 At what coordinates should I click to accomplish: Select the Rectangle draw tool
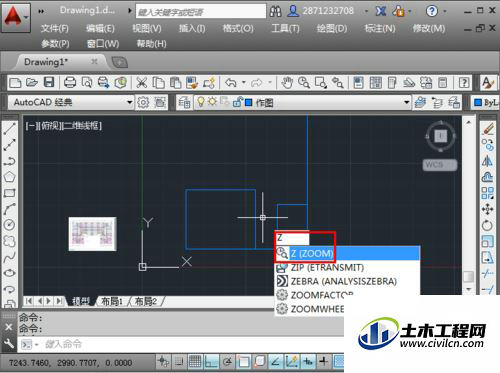(9, 193)
